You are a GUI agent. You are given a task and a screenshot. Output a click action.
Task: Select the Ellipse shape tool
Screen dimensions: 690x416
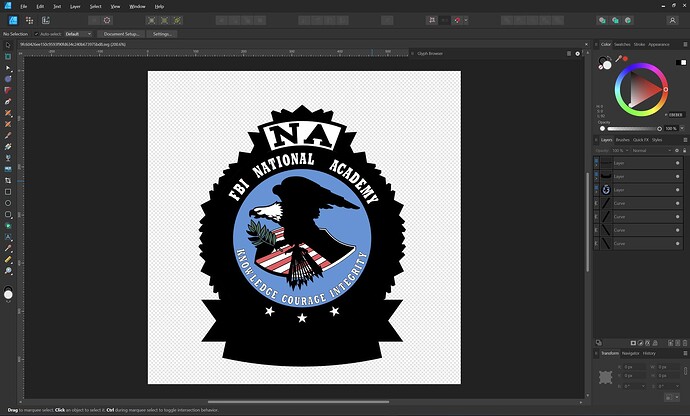click(8, 203)
